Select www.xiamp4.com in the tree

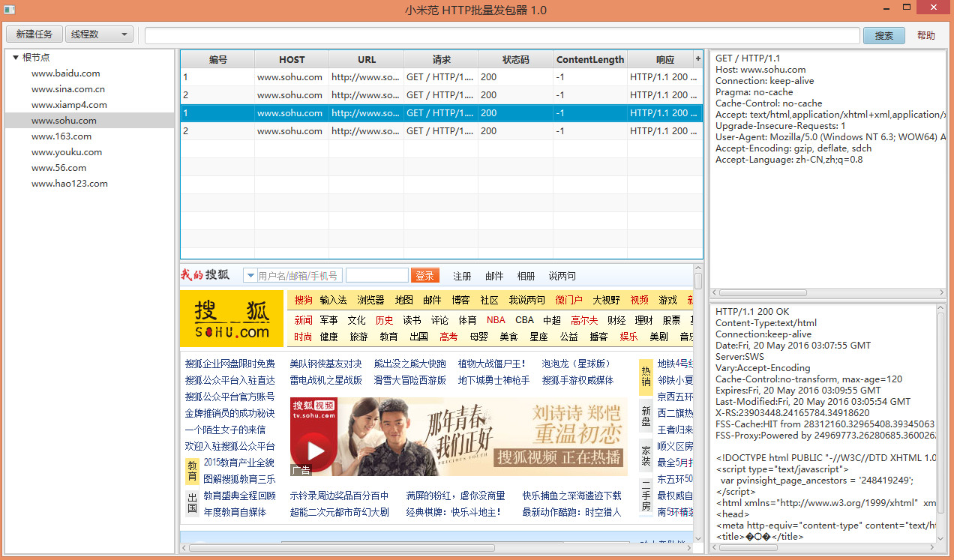click(69, 105)
